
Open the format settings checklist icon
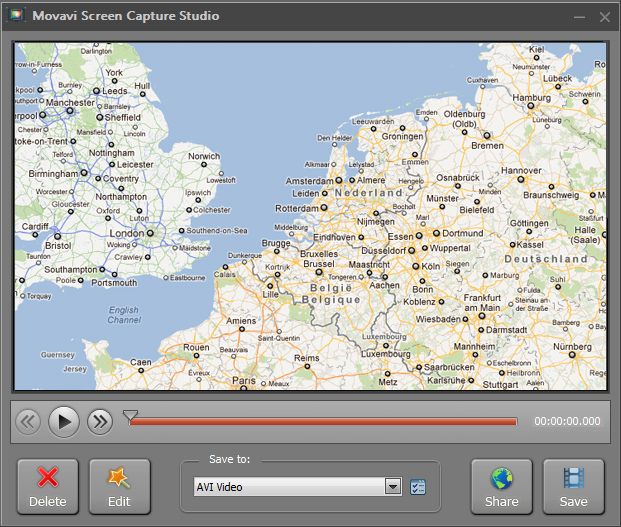[x=418, y=487]
